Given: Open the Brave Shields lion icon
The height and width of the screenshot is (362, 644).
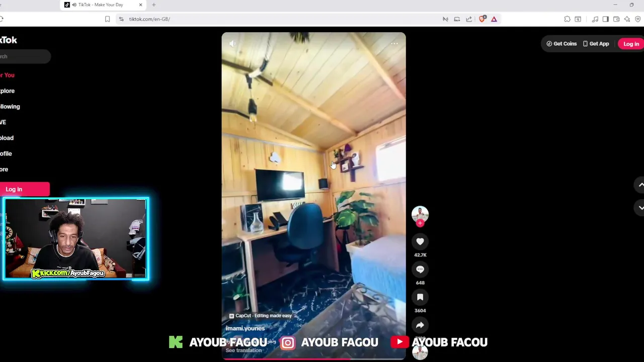Looking at the screenshot, I should [x=482, y=19].
